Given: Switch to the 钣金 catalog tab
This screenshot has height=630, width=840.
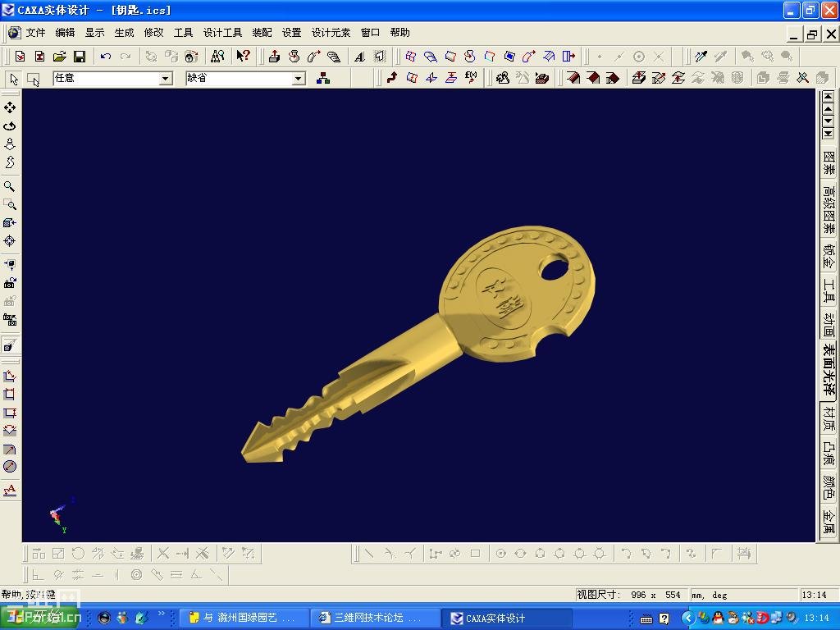Looking at the screenshot, I should tap(829, 256).
